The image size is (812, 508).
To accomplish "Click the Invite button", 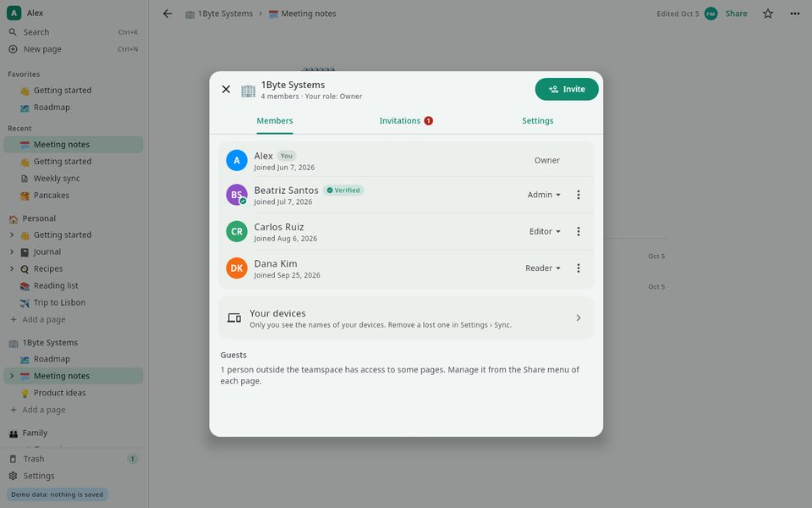I will click(x=567, y=89).
